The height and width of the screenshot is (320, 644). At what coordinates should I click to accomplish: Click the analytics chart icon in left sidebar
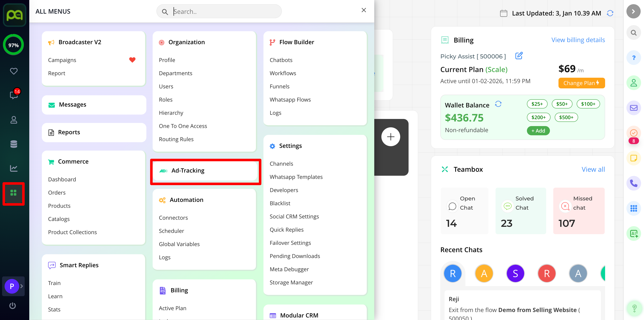click(14, 168)
